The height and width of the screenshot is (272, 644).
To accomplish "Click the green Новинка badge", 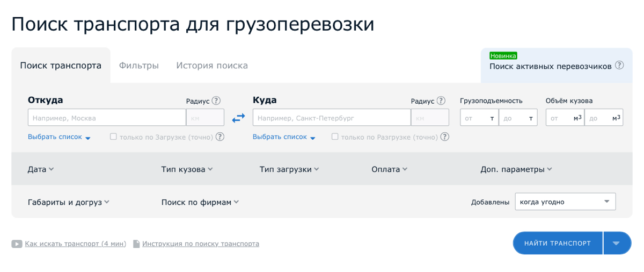I will tap(503, 55).
